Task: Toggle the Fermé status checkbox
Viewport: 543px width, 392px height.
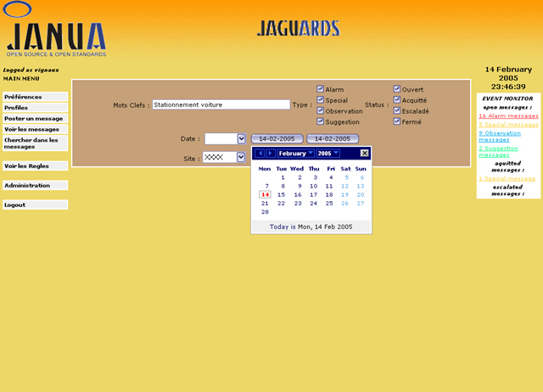Action: pos(397,121)
